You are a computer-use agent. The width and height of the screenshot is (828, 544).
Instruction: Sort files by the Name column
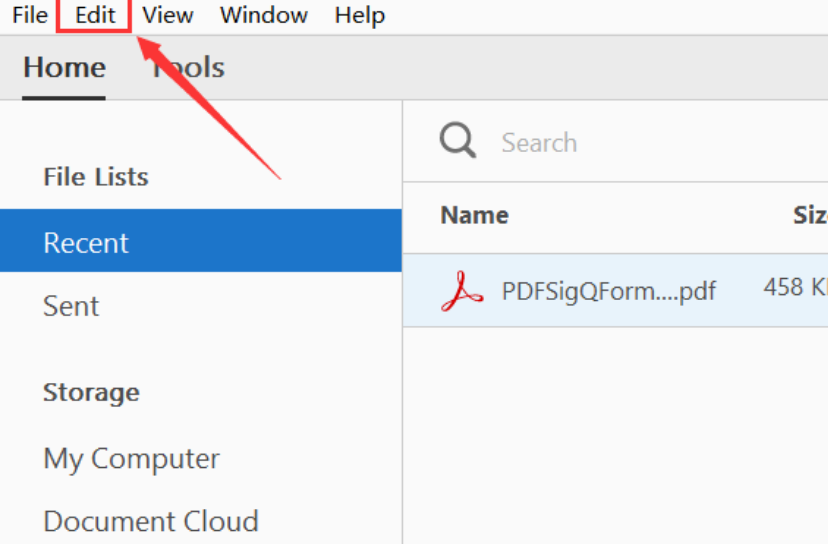click(474, 215)
